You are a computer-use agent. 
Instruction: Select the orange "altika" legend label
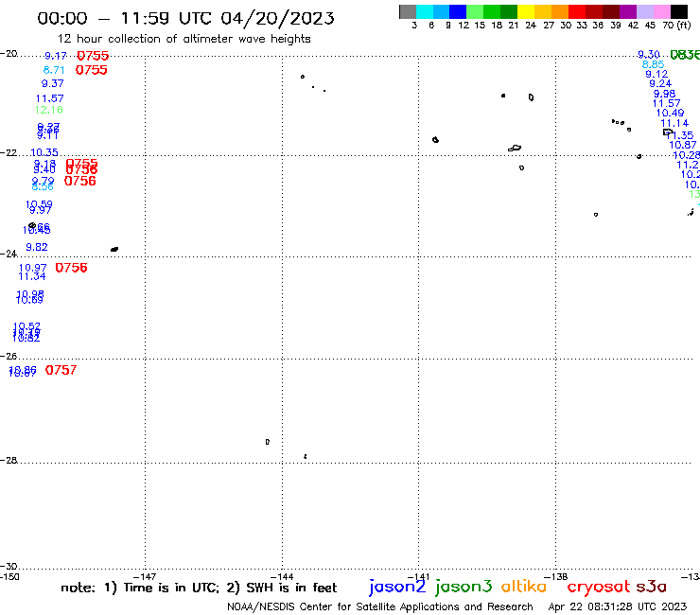[523, 586]
